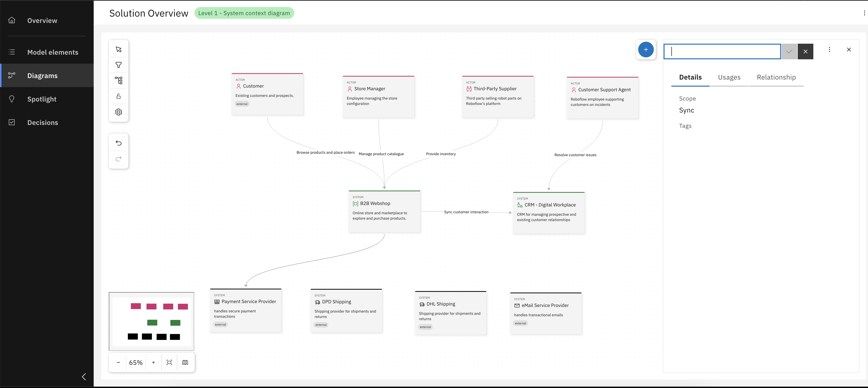The image size is (868, 388).
Task: Open the Relationship tab in the panel
Action: [x=776, y=77]
